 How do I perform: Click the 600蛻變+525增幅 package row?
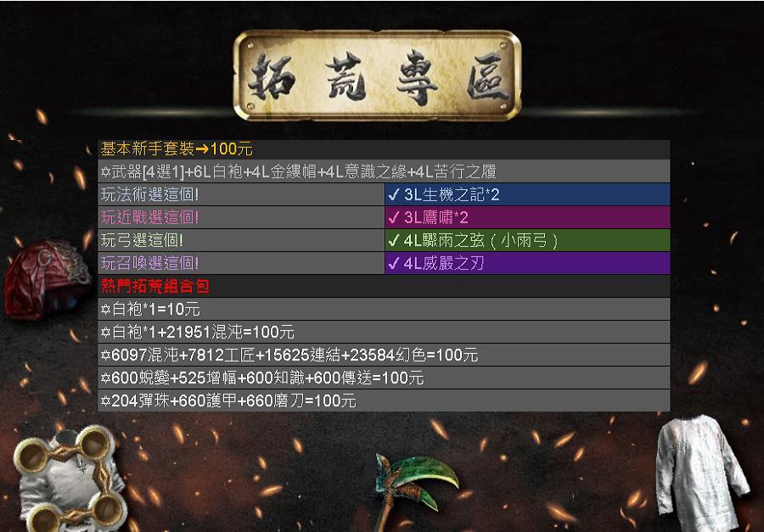click(x=384, y=378)
